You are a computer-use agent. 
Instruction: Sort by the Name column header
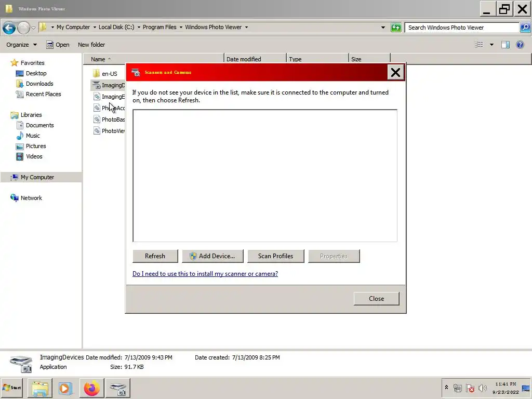pos(153,59)
